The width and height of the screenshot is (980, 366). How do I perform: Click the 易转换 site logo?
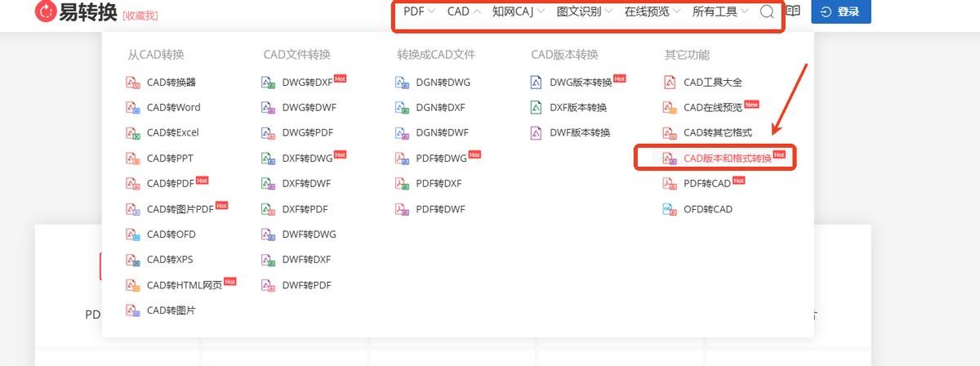(77, 12)
